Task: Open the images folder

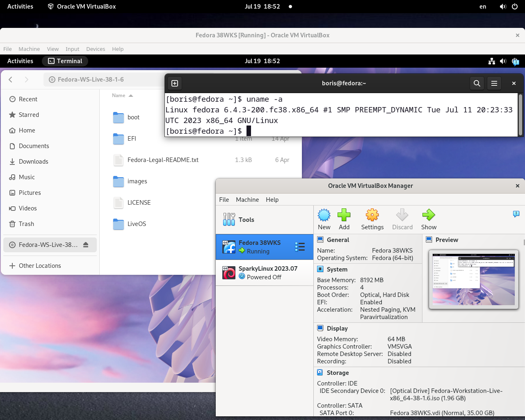Action: pos(119,181)
